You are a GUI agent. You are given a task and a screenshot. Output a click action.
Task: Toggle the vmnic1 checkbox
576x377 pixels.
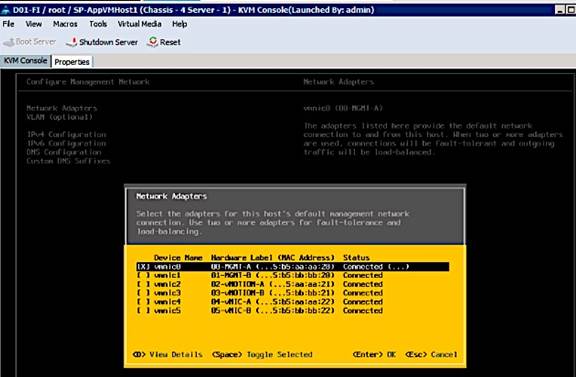tap(143, 276)
